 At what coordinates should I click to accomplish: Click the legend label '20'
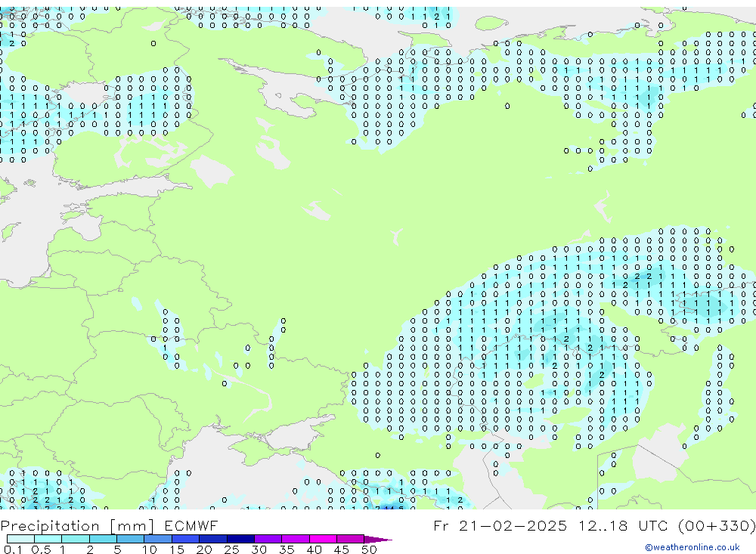[x=204, y=549]
